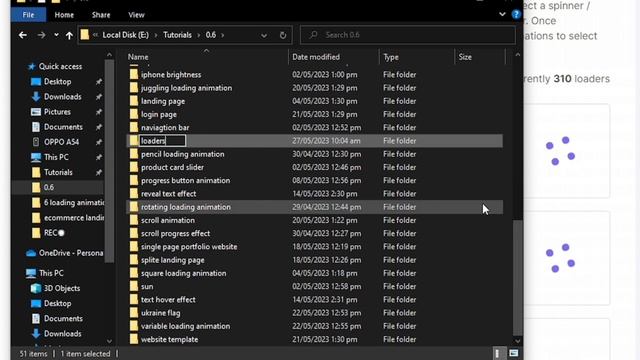Click the naviagtion bar folder icon
Viewport: 640px width, 360px height.
tap(134, 127)
